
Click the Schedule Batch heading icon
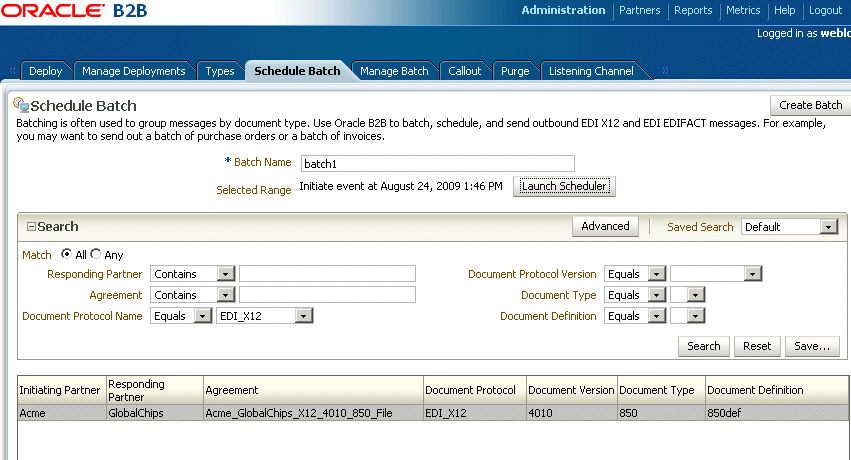tap(21, 105)
